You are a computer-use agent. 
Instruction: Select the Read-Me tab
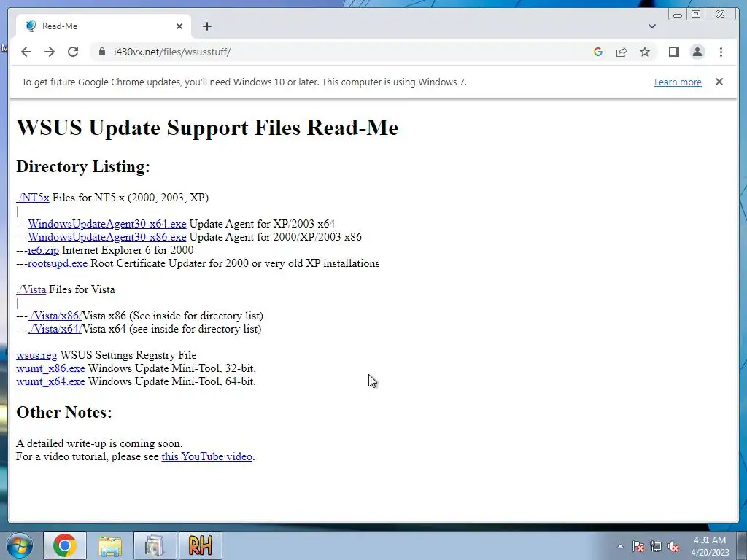[x=104, y=26]
